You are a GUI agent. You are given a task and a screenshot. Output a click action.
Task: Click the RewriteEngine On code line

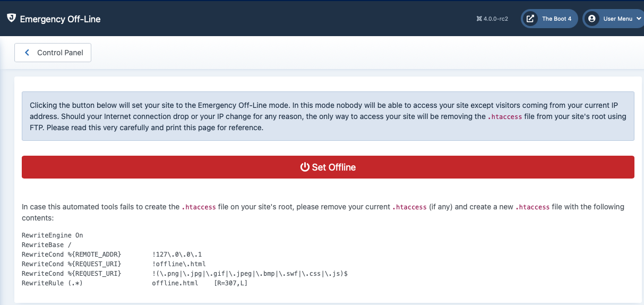click(x=53, y=235)
